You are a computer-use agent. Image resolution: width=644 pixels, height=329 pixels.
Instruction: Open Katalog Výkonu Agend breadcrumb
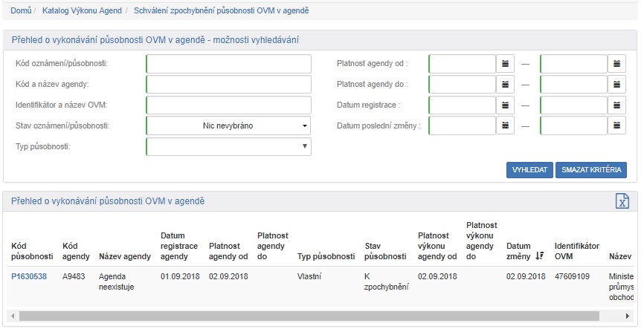(x=82, y=11)
